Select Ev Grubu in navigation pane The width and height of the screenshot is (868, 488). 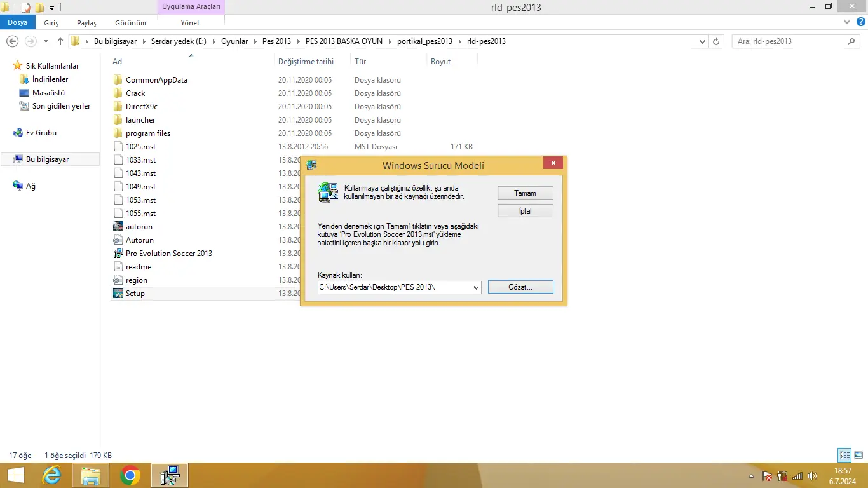click(x=41, y=133)
